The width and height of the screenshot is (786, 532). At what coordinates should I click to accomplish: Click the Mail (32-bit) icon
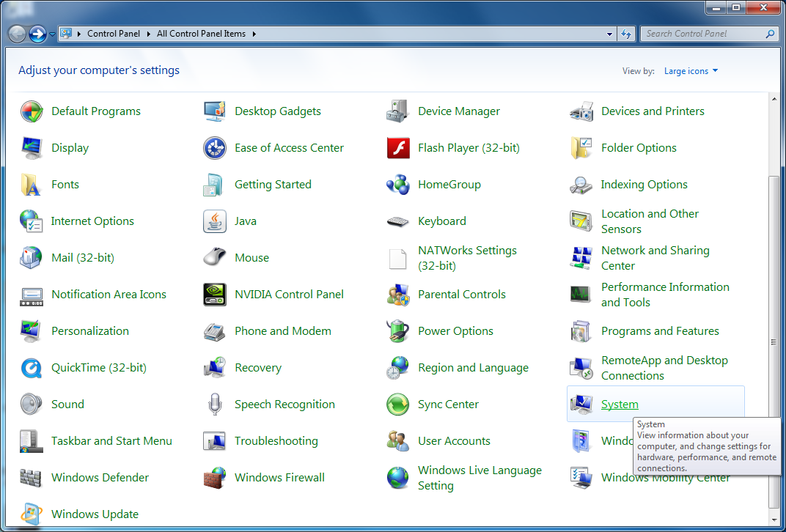point(32,257)
